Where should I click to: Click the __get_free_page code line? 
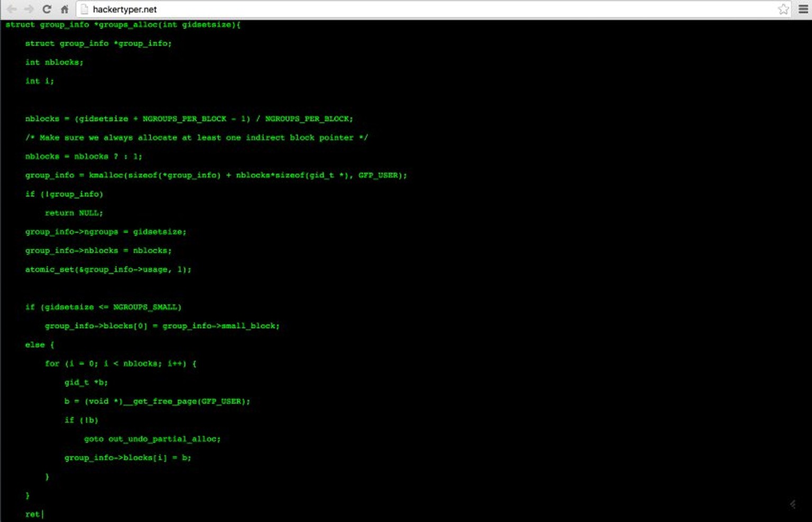[158, 402]
